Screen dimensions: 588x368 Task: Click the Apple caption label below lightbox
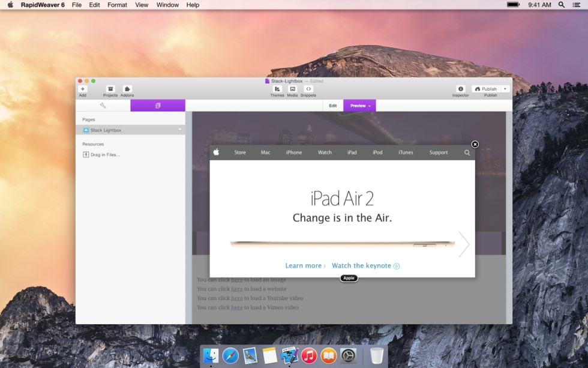click(x=349, y=278)
